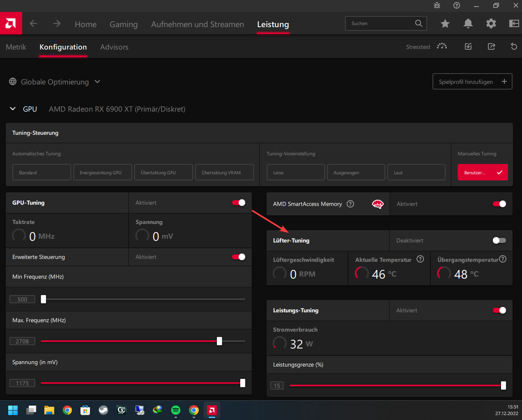Open notifications bell icon
Viewport: 522px width, 420px height.
468,24
